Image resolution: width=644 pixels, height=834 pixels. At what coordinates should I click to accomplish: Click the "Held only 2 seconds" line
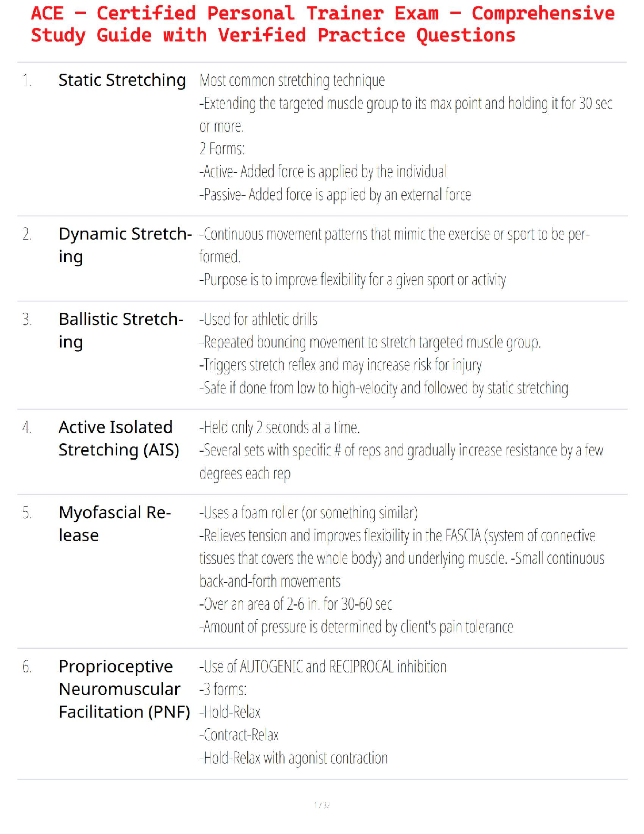coord(279,428)
